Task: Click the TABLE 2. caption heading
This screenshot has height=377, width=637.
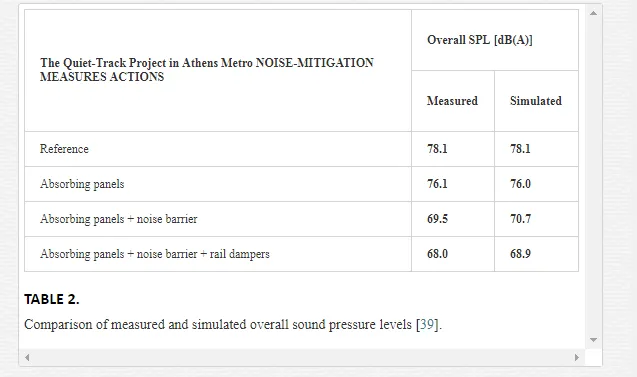Action: coord(52,299)
